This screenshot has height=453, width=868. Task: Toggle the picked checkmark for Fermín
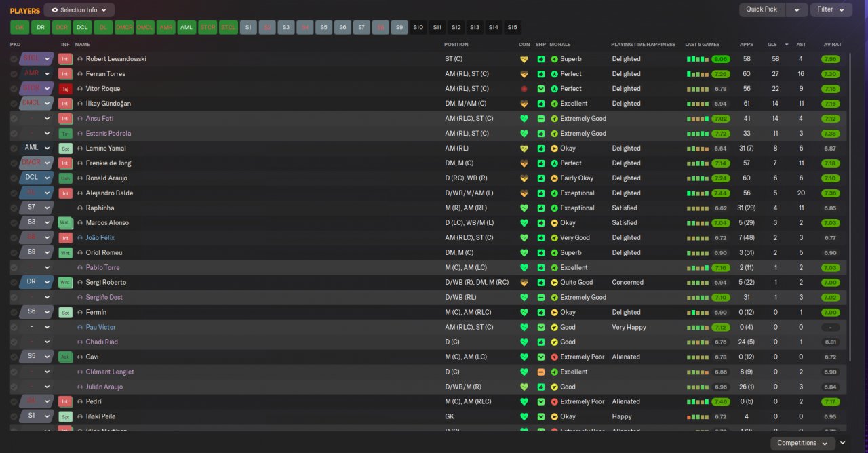14,313
